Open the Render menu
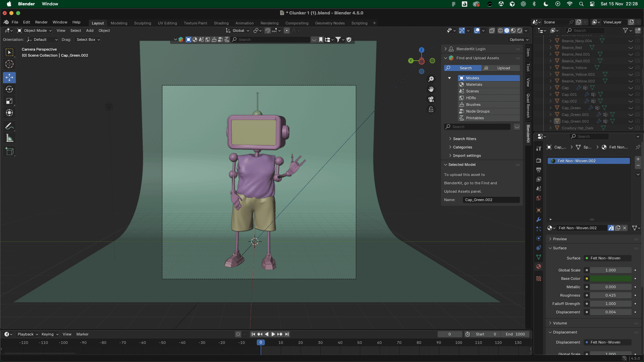The height and width of the screenshot is (362, 644). [41, 22]
